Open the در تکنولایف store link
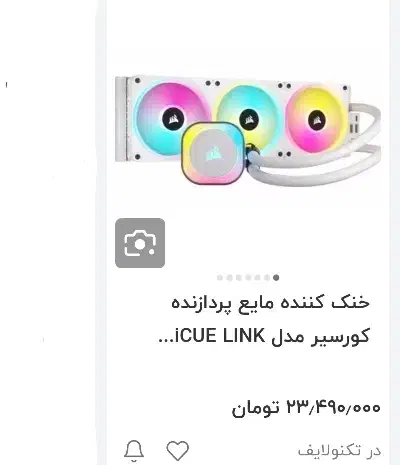 point(339,451)
